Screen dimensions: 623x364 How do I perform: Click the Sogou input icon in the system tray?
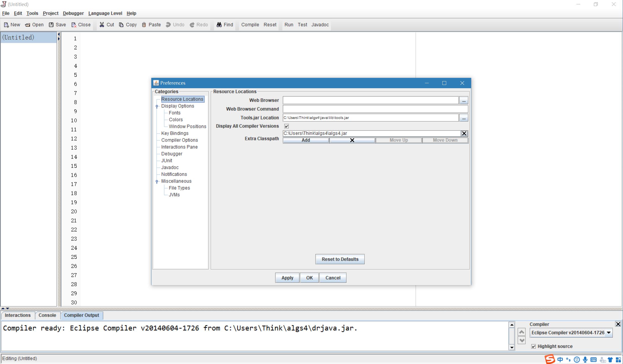549,359
